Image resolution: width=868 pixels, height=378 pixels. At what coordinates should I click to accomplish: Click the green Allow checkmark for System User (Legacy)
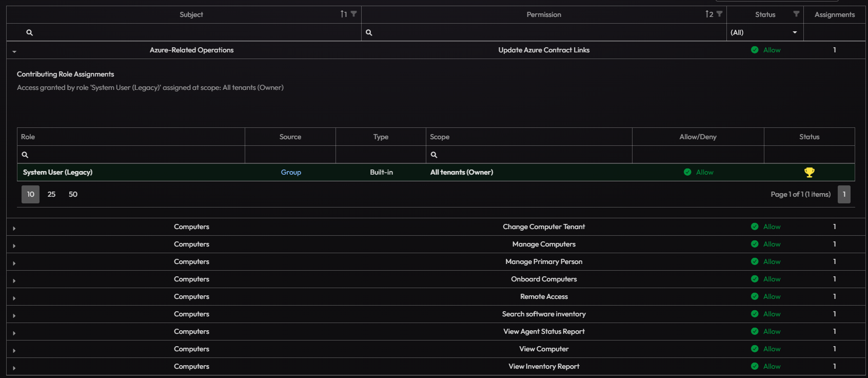coord(687,172)
